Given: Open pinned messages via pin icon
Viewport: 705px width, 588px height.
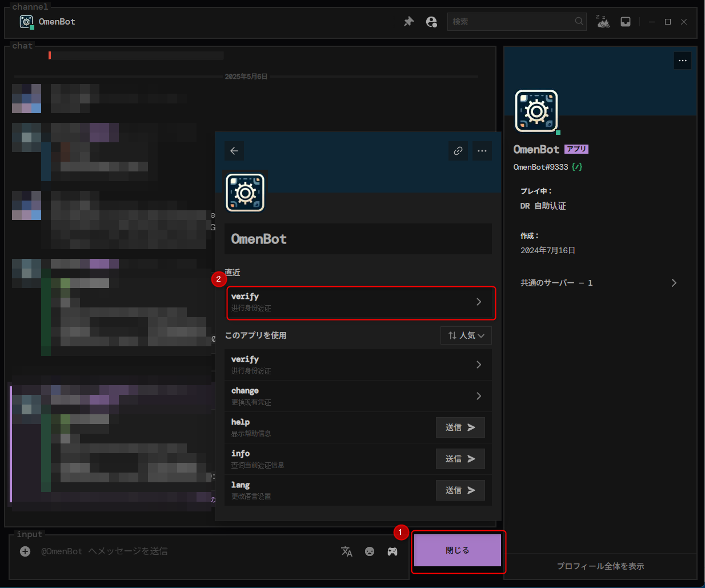Looking at the screenshot, I should 408,22.
